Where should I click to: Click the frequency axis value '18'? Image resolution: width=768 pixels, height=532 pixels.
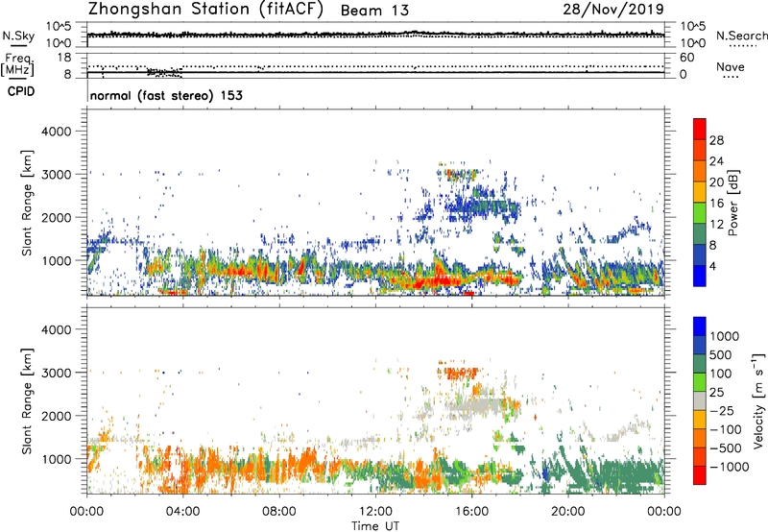click(64, 58)
